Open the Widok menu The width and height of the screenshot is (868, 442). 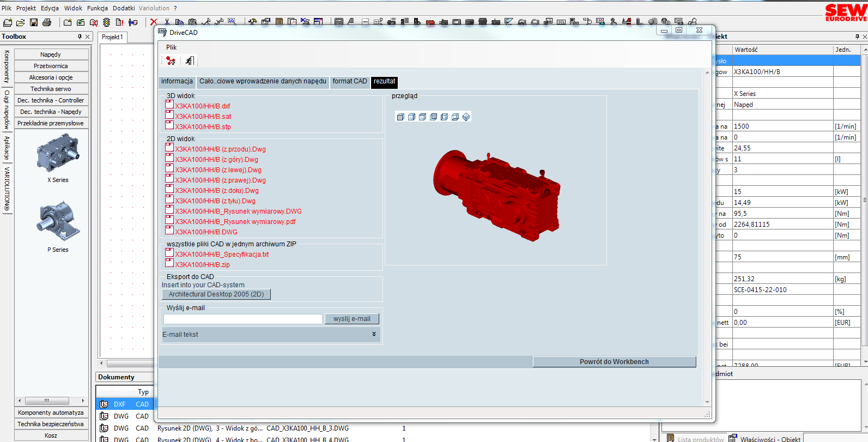tap(73, 8)
